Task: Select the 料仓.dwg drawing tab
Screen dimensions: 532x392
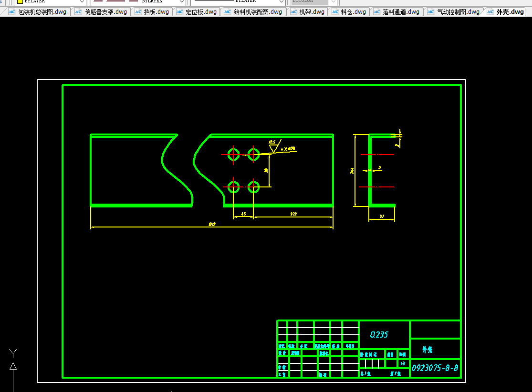Action: tap(349, 12)
